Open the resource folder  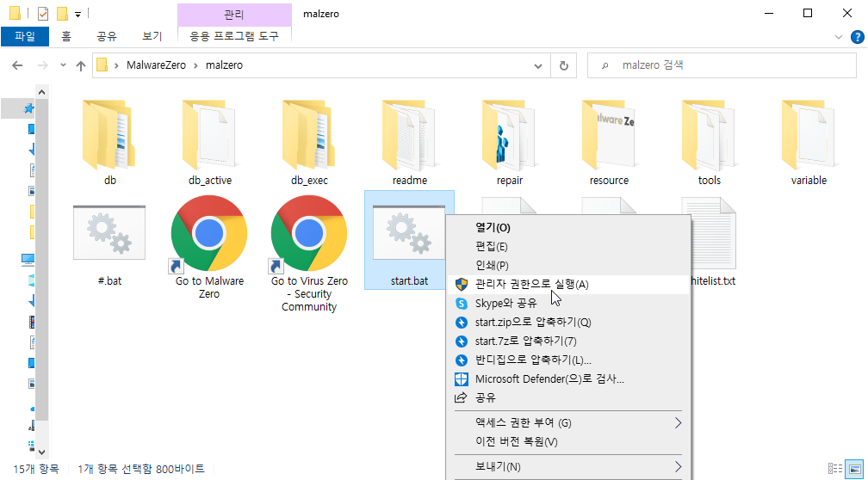coord(609,136)
